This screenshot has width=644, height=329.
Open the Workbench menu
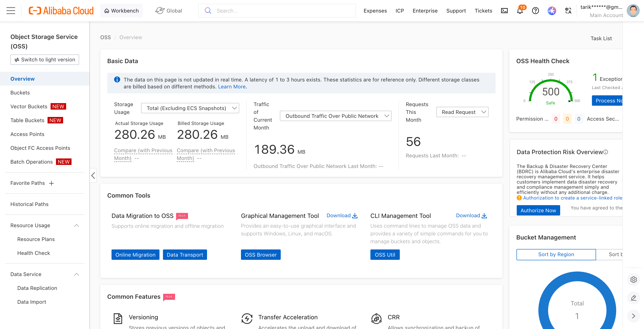[x=121, y=11]
